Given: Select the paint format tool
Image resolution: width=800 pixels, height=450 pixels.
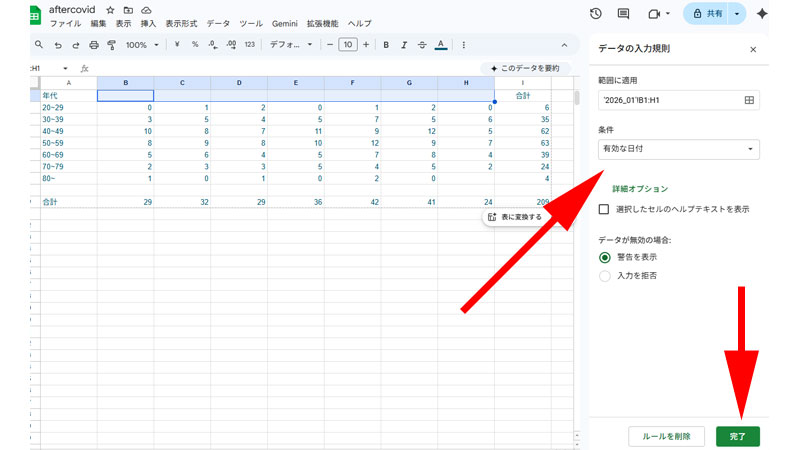Looking at the screenshot, I should pyautogui.click(x=111, y=45).
